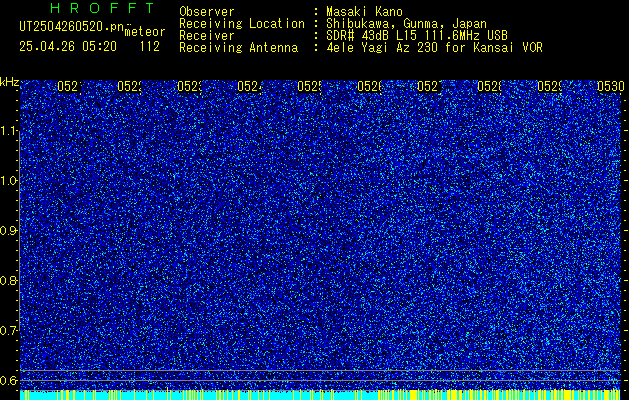
Task: Click the 0527 time marker
Action: click(429, 87)
